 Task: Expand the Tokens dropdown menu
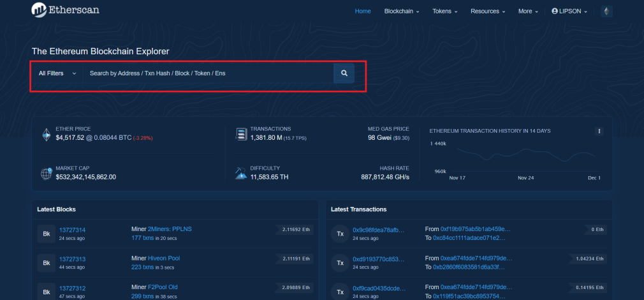coord(445,11)
